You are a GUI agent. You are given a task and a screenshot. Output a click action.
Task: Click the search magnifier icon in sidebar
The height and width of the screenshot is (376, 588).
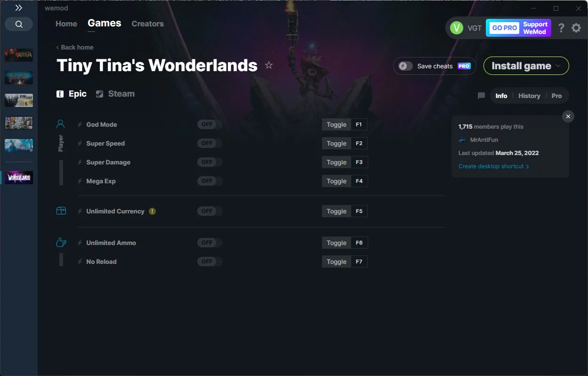point(19,24)
